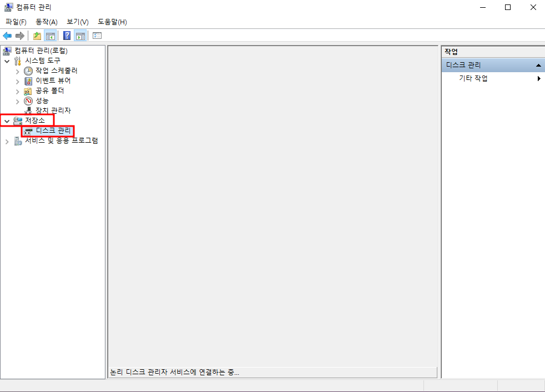Select 공유 폴더 label
The image size is (545, 392).
click(50, 91)
